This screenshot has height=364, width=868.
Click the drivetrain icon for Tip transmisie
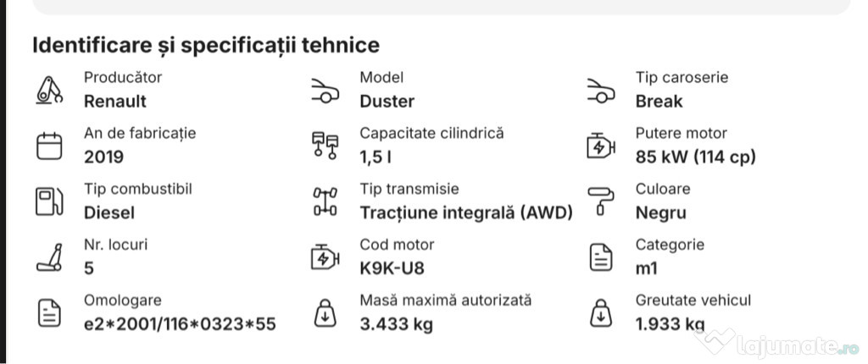325,201
